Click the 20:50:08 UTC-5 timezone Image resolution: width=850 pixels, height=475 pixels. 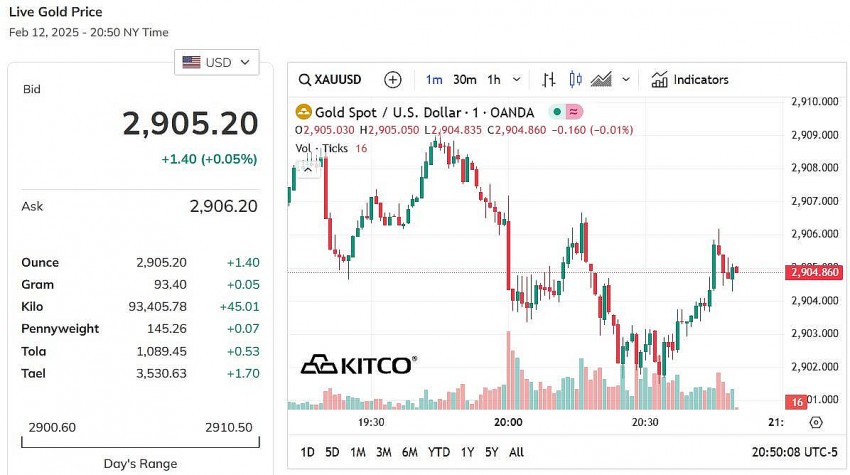(x=794, y=452)
